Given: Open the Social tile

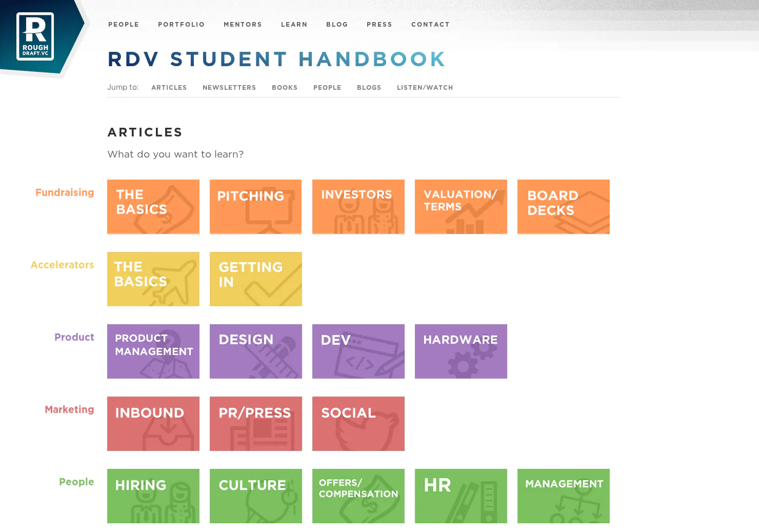Looking at the screenshot, I should pos(358,424).
